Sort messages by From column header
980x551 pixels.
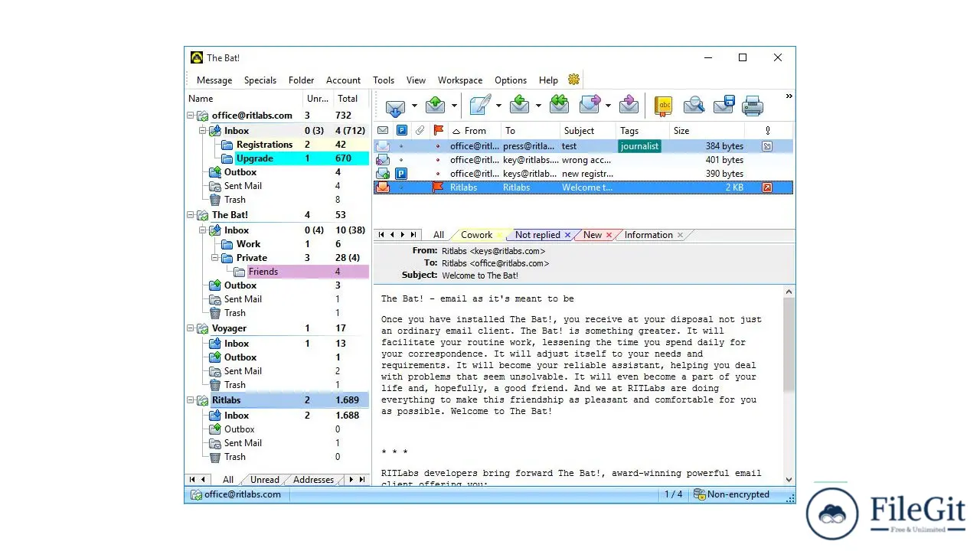475,131
